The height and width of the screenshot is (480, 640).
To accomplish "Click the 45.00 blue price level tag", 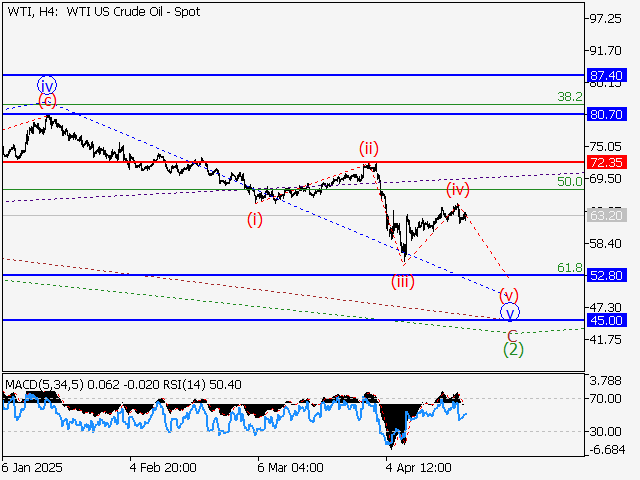I will (x=607, y=320).
